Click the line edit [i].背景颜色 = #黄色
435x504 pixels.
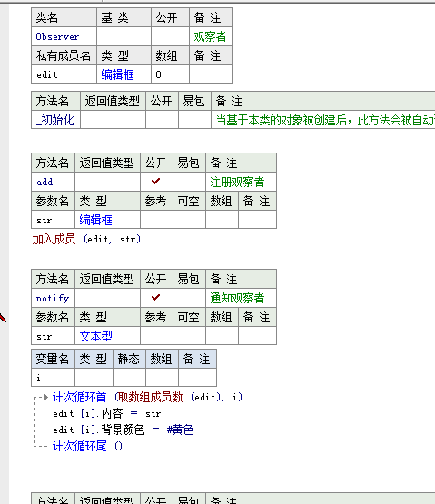[x=124, y=430]
